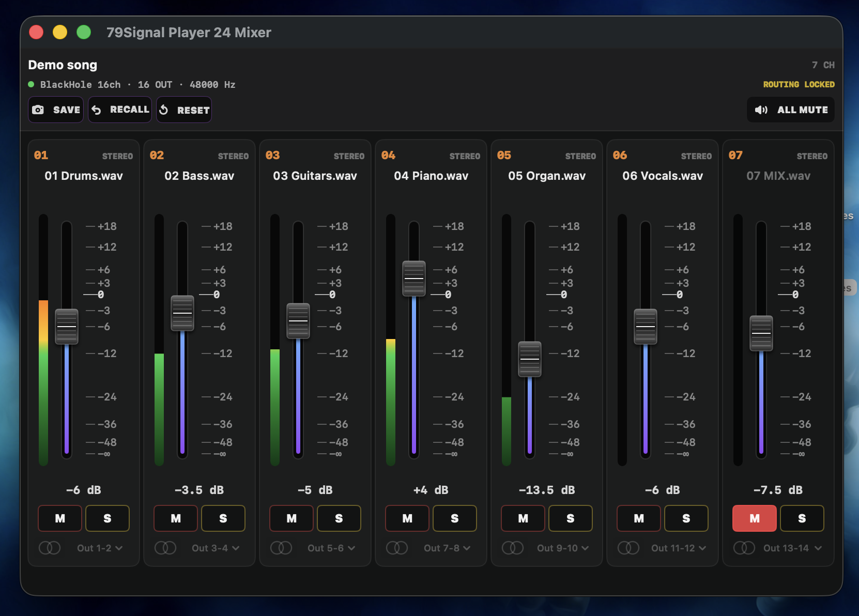This screenshot has height=616, width=859.
Task: Click the 05 Organ fader handle
Action: pos(530,359)
